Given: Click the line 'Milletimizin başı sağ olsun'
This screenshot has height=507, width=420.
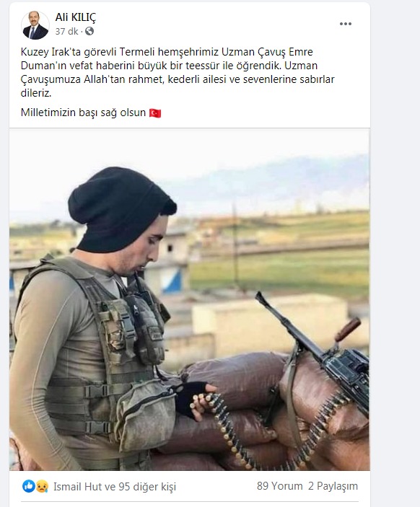Looking at the screenshot, I should click(x=83, y=113).
